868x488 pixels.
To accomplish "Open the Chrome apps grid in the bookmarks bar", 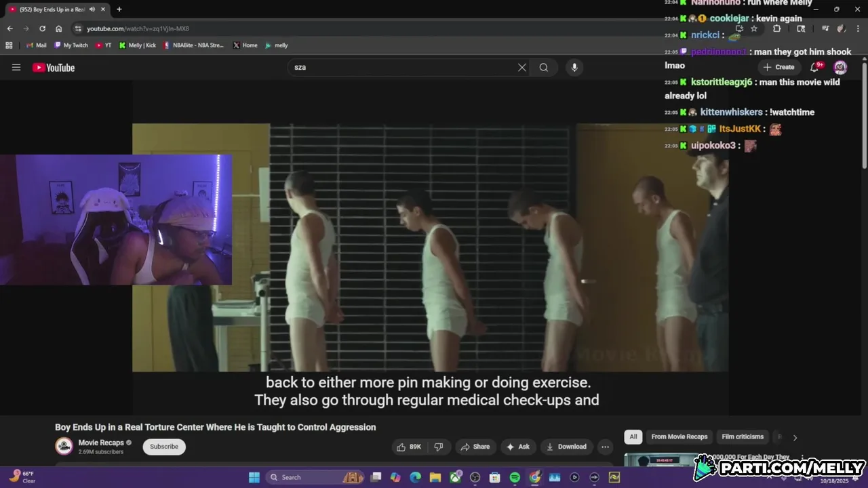I will pos(9,45).
